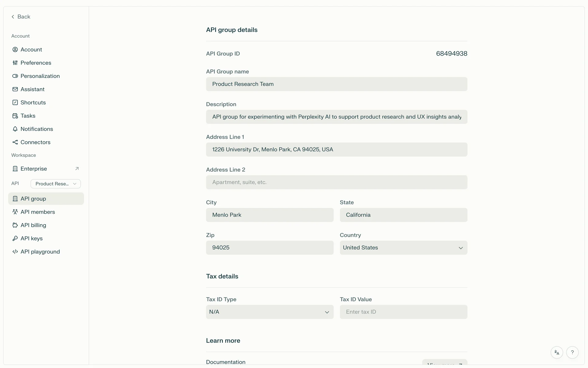Click the API keys key icon
Image resolution: width=588 pixels, height=368 pixels.
[x=15, y=238]
